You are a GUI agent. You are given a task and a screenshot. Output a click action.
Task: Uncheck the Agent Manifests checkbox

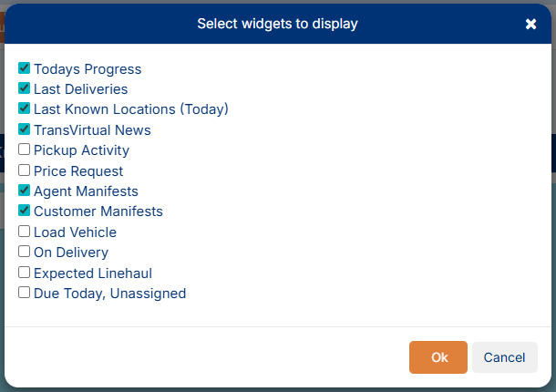click(x=25, y=191)
